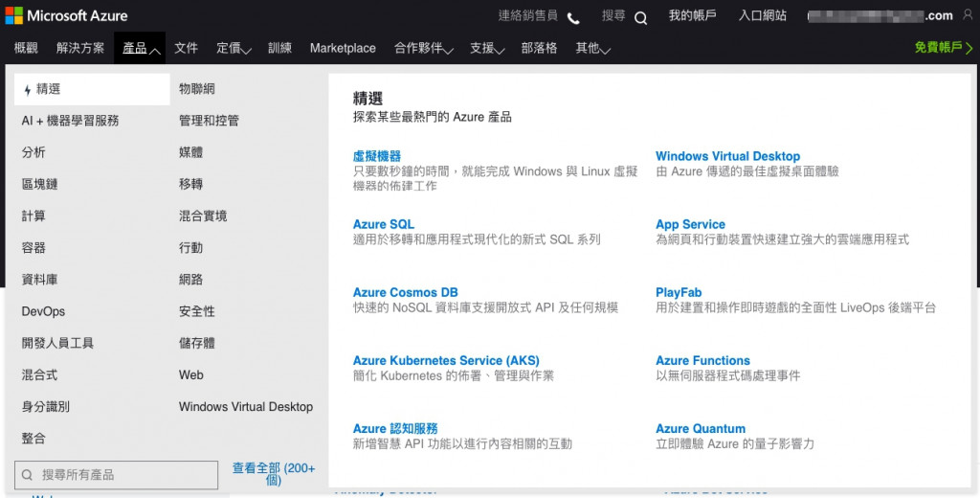The width and height of the screenshot is (980, 498).
Task: Open the 概觀 nav item
Action: [x=26, y=48]
